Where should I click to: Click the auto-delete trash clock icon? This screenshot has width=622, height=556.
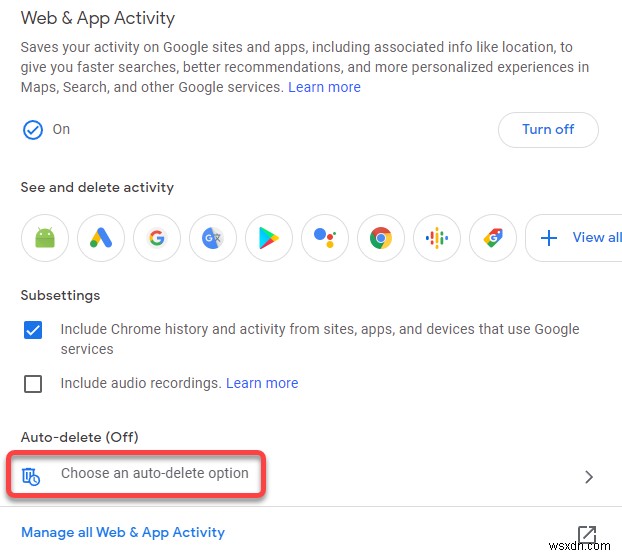coord(31,476)
